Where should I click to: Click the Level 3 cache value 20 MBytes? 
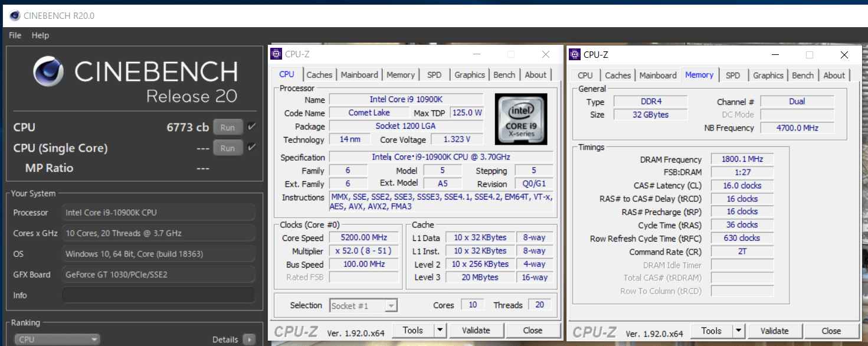pos(480,277)
